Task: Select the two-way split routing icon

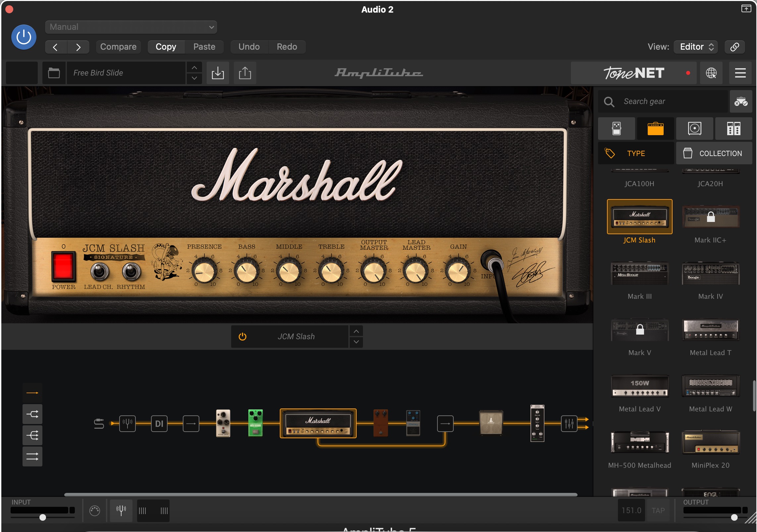Action: [x=32, y=414]
